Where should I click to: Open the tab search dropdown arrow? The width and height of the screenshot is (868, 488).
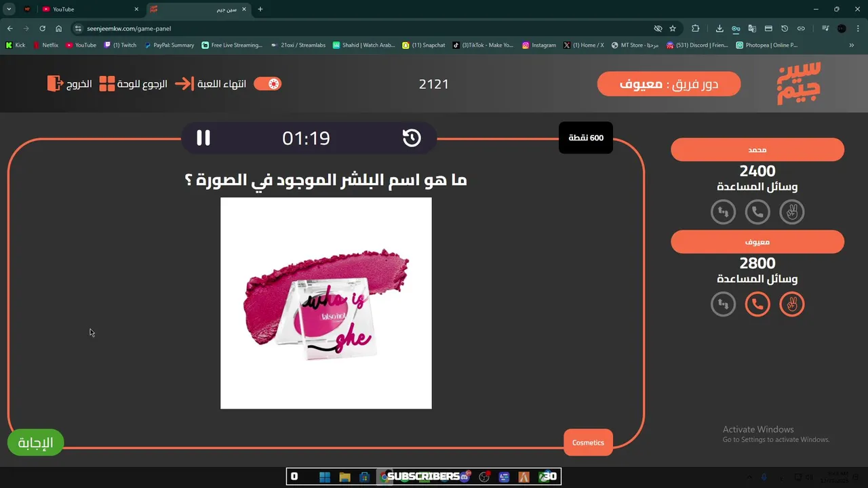pyautogui.click(x=9, y=9)
